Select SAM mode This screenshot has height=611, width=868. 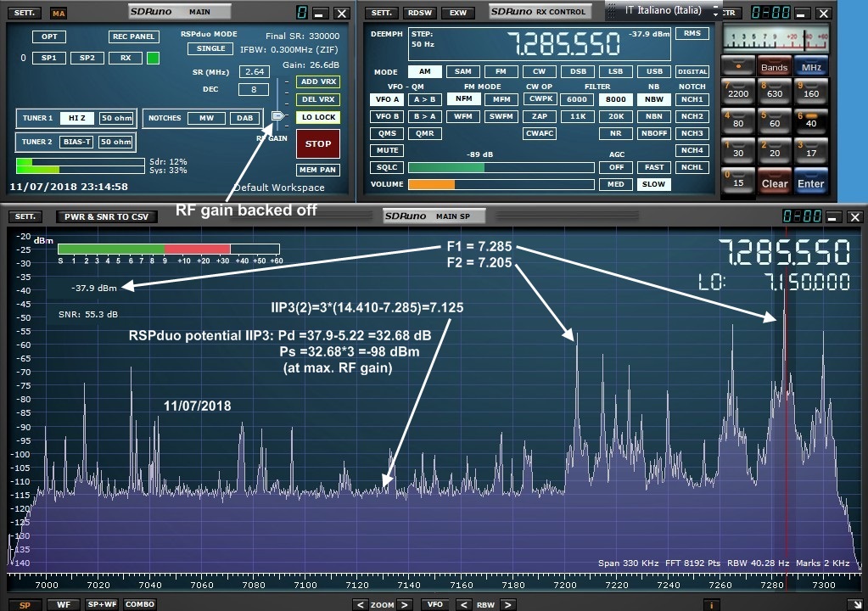tap(462, 71)
